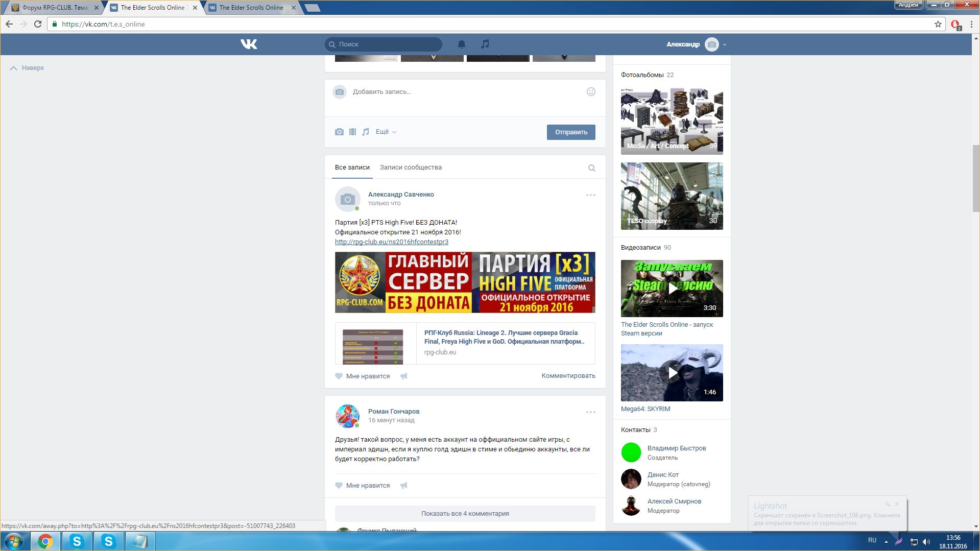This screenshot has height=551, width=980.
Task: Attach photo with camera icon in post box
Action: (339, 132)
